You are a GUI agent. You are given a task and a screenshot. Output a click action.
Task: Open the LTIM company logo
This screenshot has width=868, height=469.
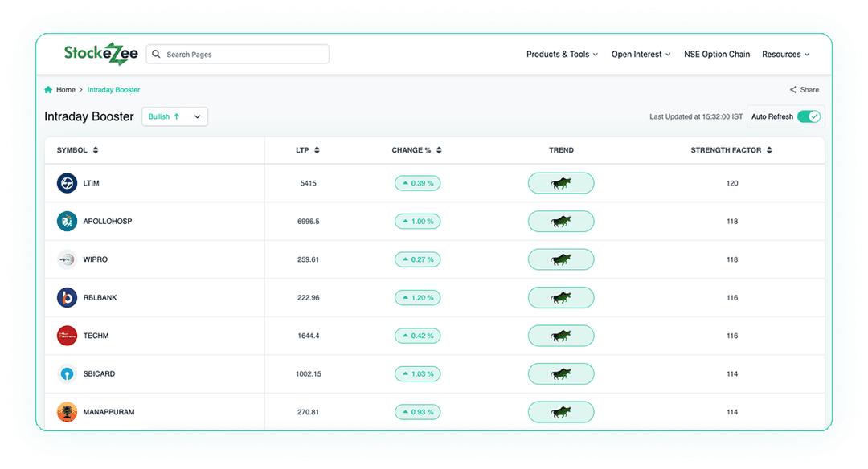67,183
